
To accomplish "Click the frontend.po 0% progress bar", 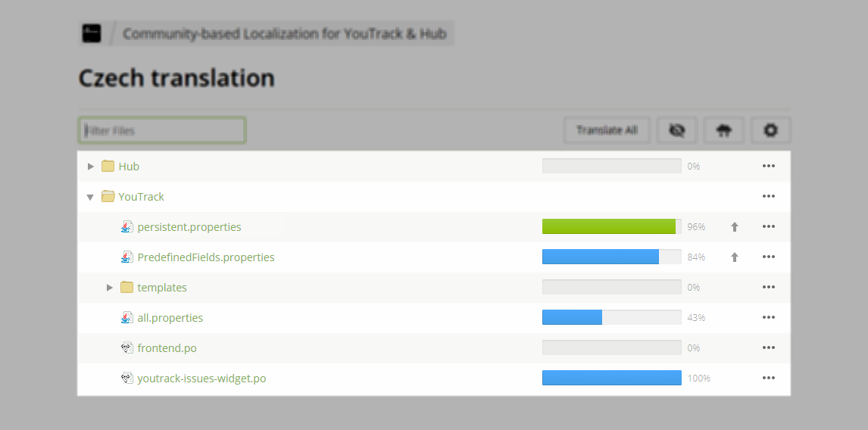I will pos(612,347).
